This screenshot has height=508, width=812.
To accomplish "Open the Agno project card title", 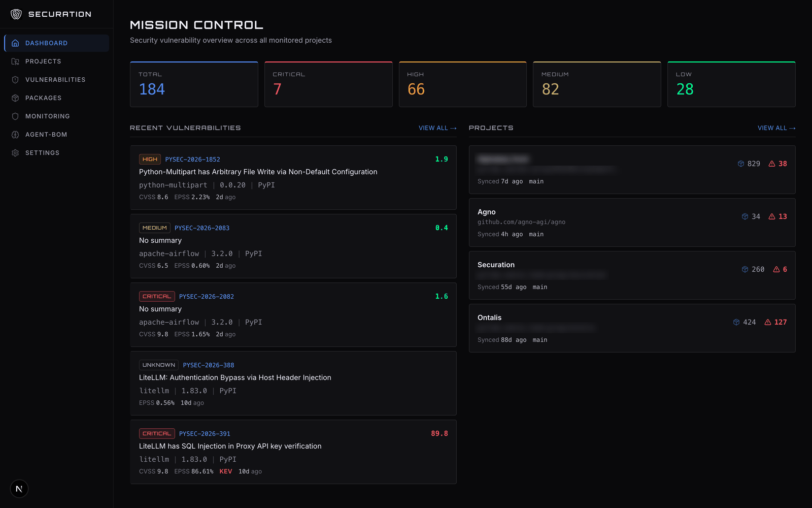I will point(487,212).
